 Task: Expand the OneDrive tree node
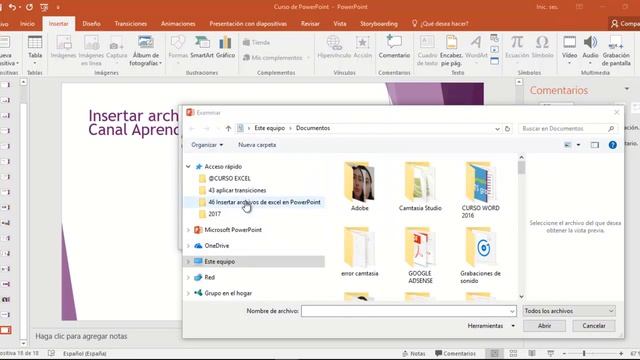(188, 246)
